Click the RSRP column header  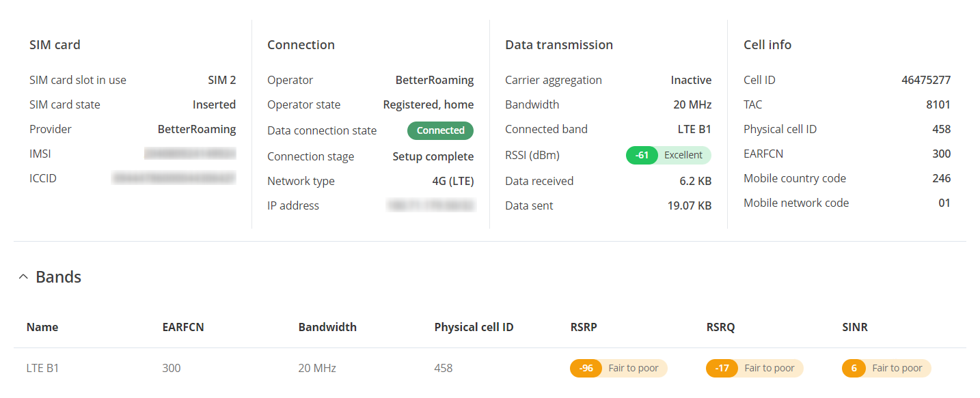click(x=584, y=327)
